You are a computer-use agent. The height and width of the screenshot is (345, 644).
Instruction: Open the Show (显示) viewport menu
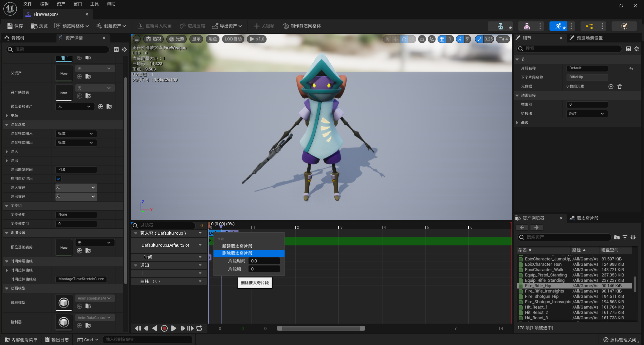196,39
